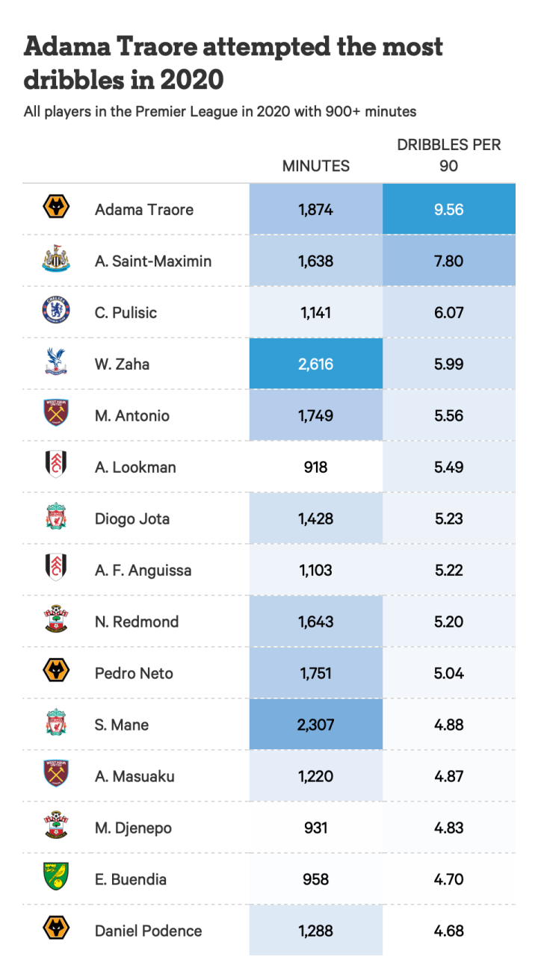Screen dimensions: 538x980
Task: Click the MINUTES column header
Action: 315,166
